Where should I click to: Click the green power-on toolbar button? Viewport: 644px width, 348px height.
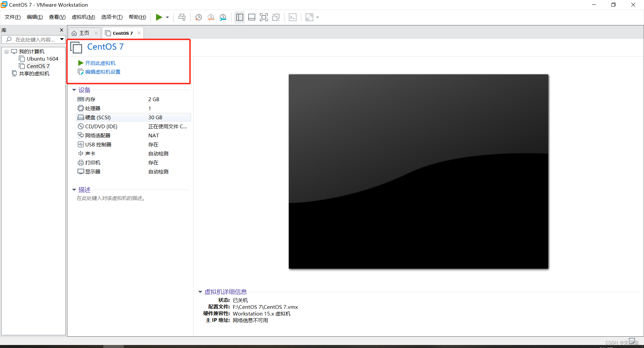[x=159, y=17]
